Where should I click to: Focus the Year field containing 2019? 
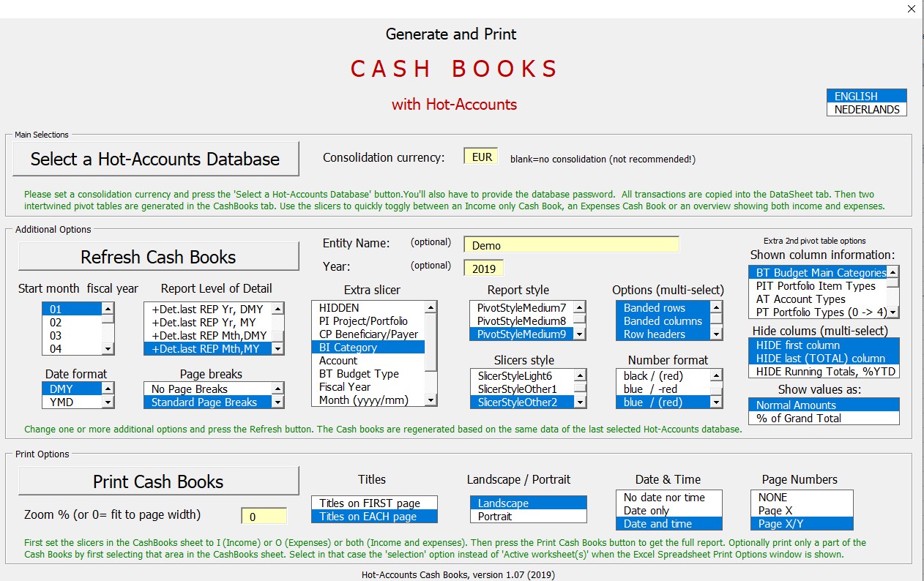484,268
